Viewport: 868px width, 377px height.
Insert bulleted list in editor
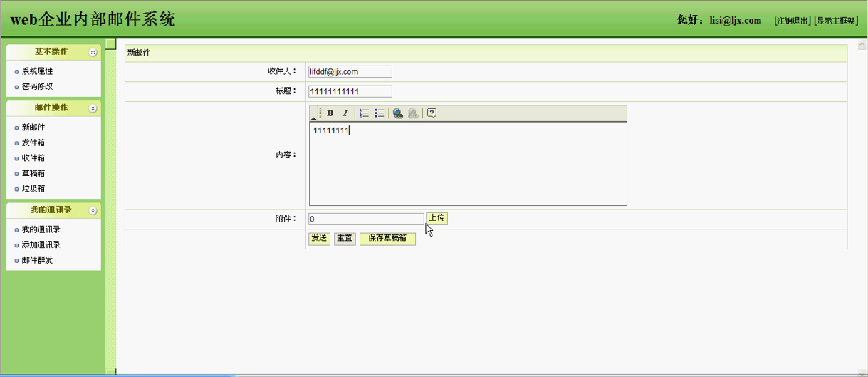(380, 113)
